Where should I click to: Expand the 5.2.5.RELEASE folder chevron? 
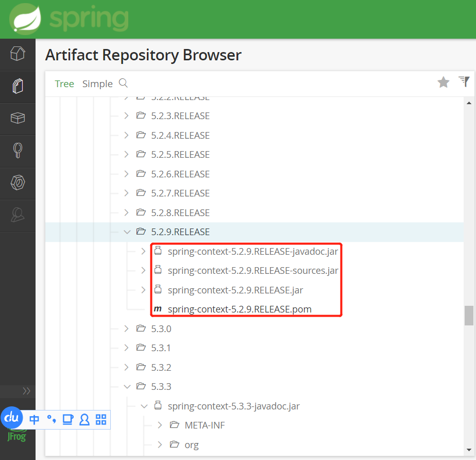coord(127,154)
